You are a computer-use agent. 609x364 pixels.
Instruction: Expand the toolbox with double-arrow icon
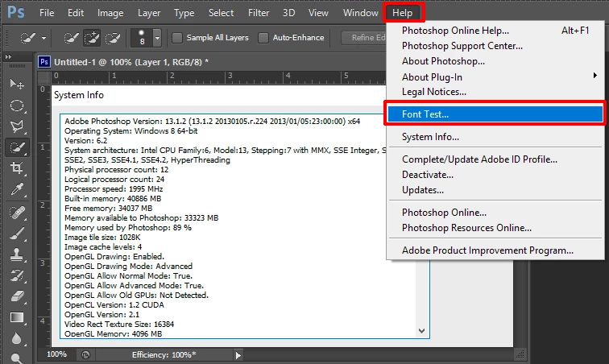tap(8, 56)
